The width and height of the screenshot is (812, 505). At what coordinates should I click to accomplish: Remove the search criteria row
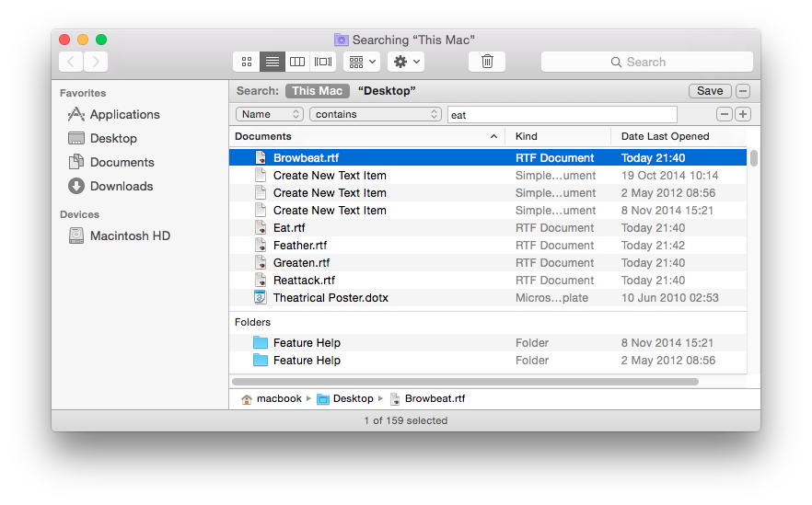click(724, 114)
